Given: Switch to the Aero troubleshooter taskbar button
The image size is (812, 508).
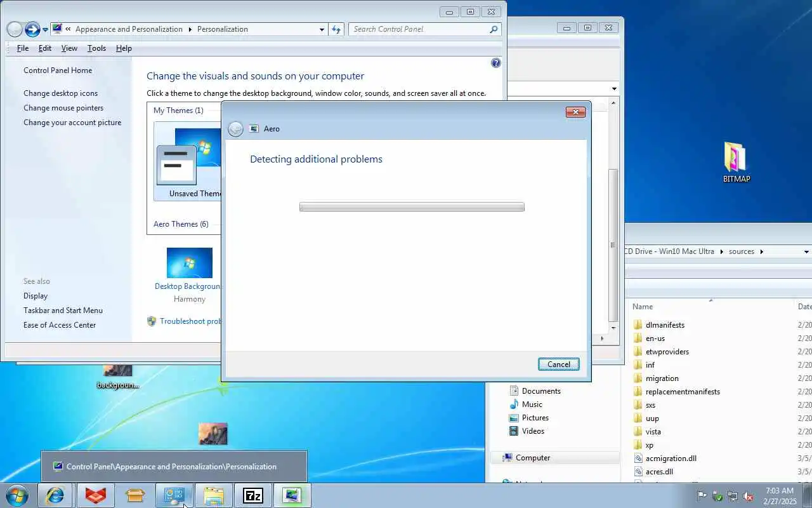Looking at the screenshot, I should [292, 495].
